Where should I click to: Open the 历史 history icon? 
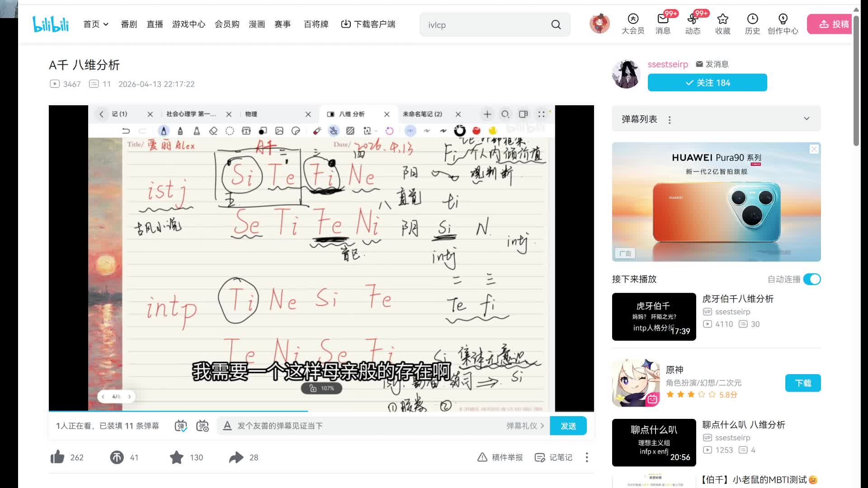tap(752, 19)
